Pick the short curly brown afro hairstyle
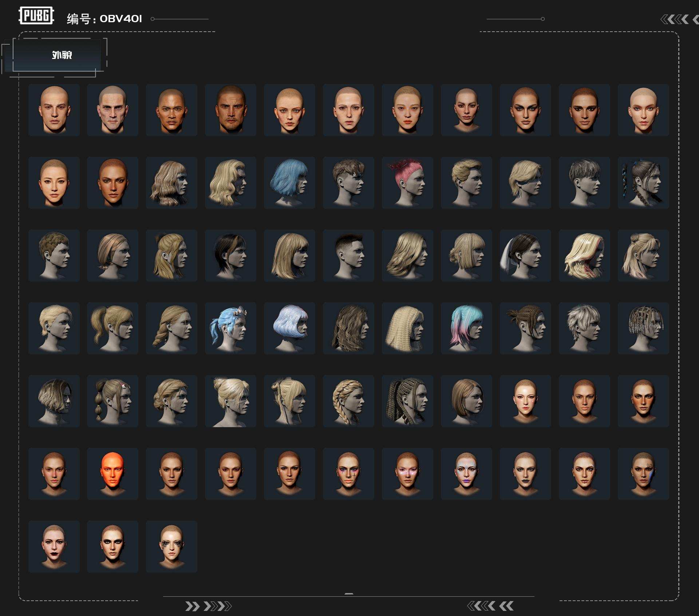The image size is (699, 616). click(54, 255)
